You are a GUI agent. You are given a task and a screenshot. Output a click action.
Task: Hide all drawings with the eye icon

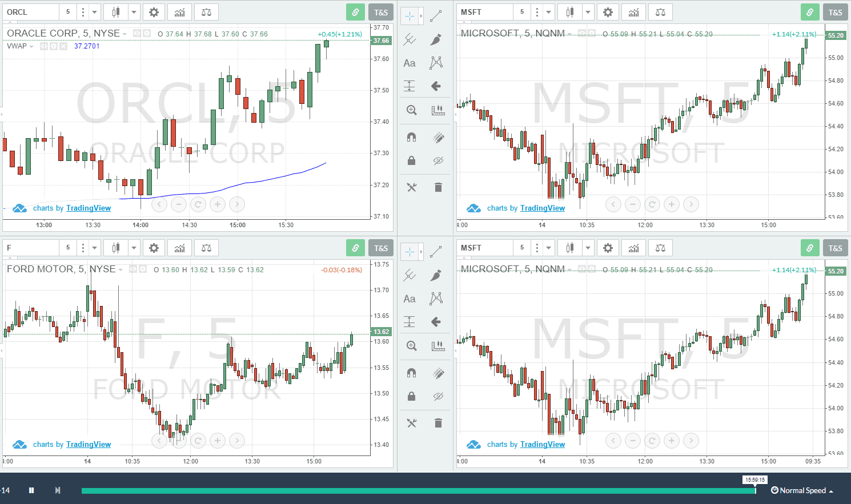pos(438,161)
